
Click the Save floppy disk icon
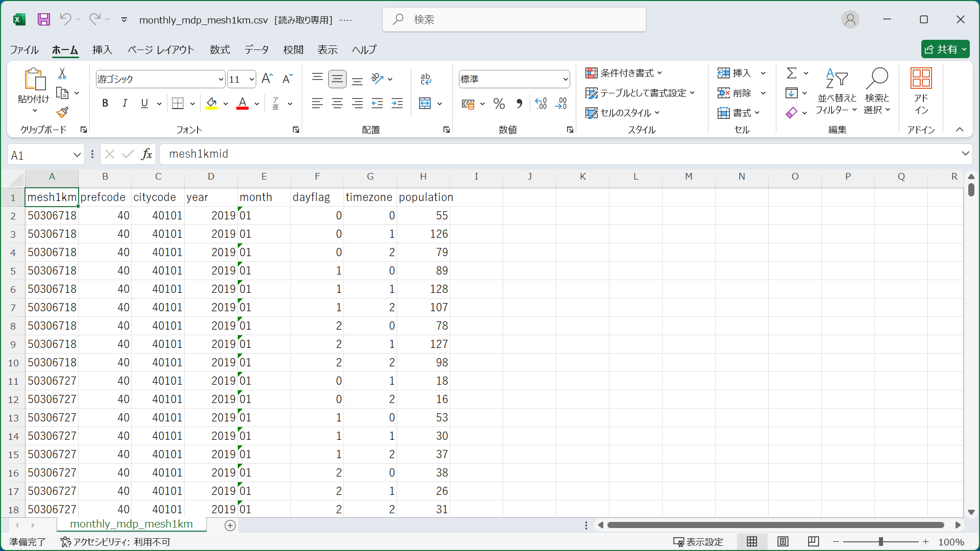44,19
